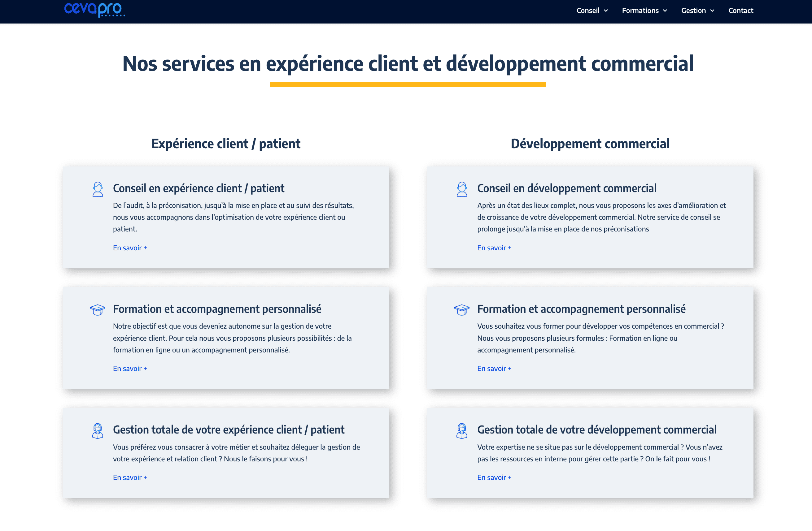Open En savoir + under Gestion totale développement commercial

[494, 477]
